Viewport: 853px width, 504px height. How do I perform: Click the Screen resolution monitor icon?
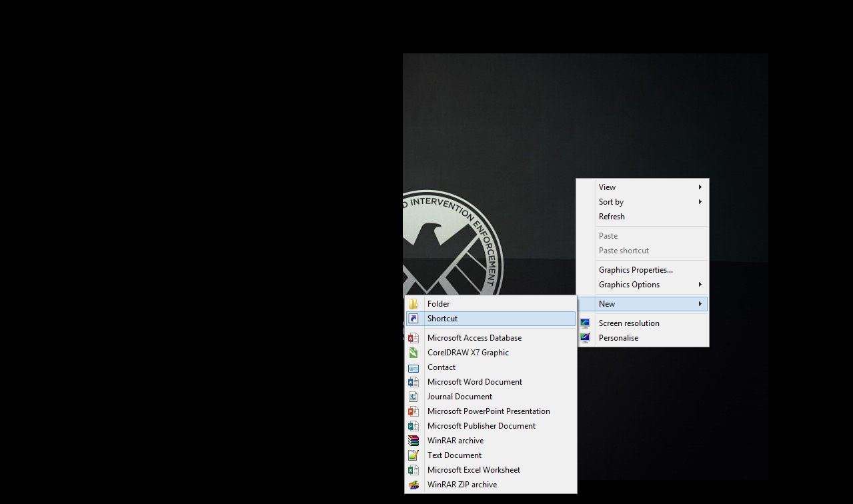[585, 323]
